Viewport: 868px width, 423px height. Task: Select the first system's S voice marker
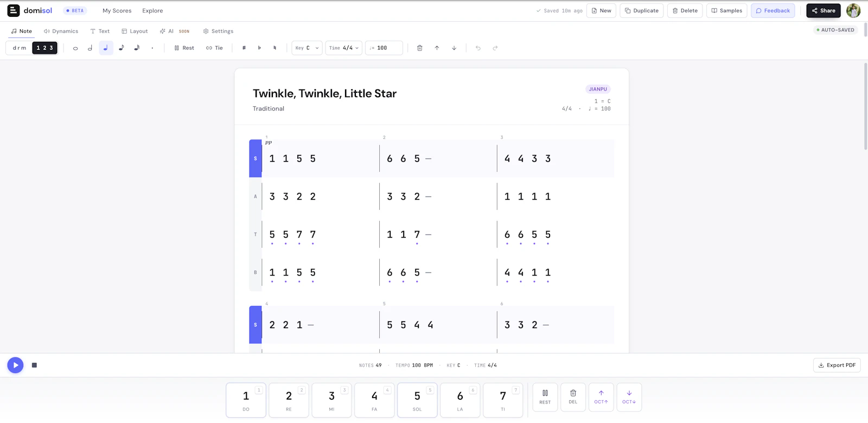(256, 158)
